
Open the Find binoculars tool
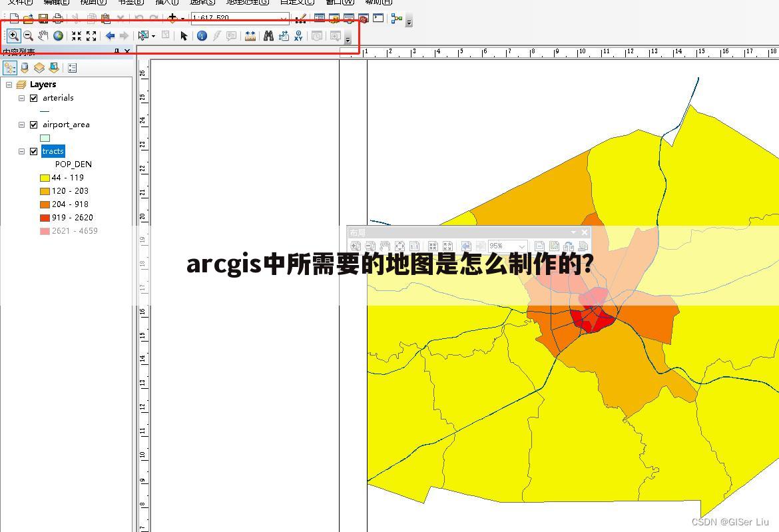click(x=268, y=36)
